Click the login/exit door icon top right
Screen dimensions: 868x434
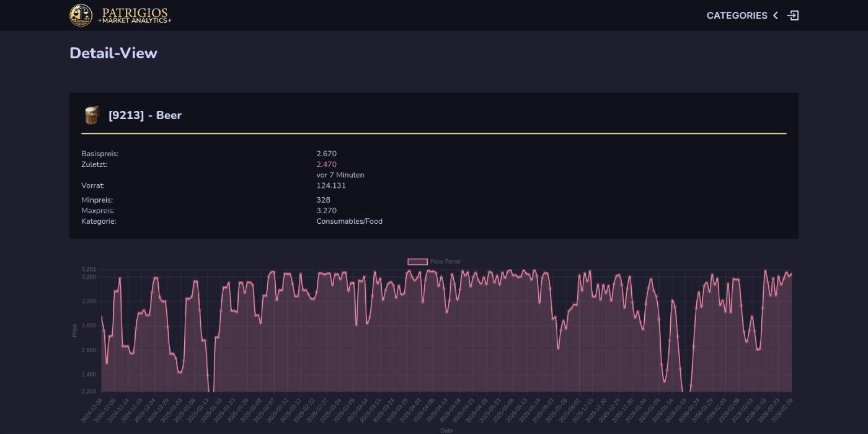coord(793,15)
